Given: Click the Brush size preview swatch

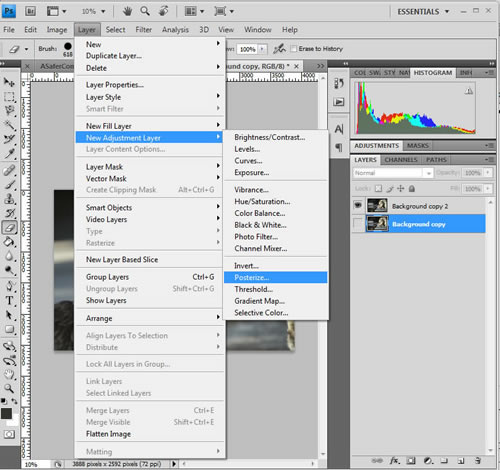Looking at the screenshot, I should 68,49.
